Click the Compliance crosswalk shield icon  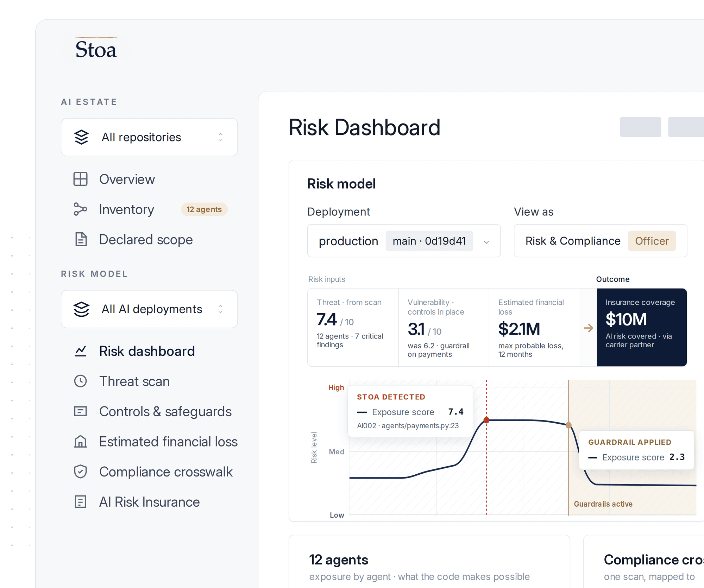click(x=81, y=472)
